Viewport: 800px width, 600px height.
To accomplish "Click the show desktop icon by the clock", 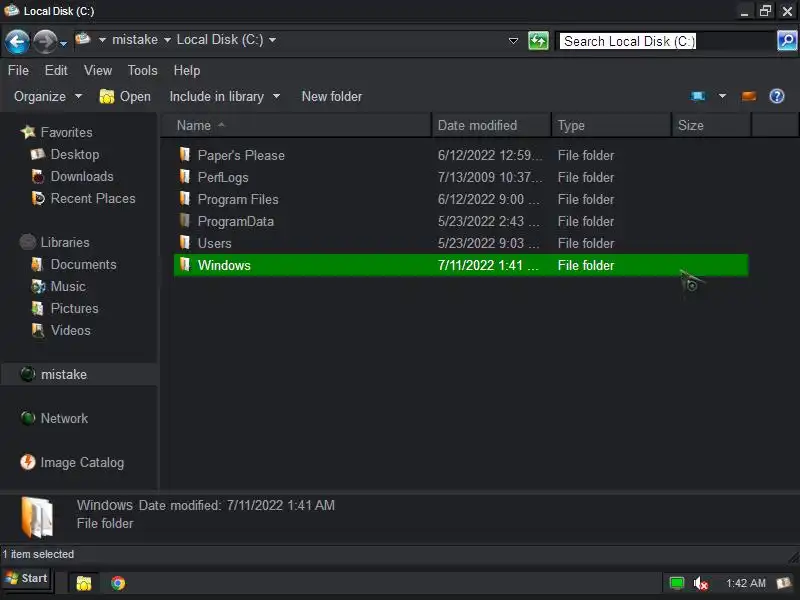I will point(783,583).
